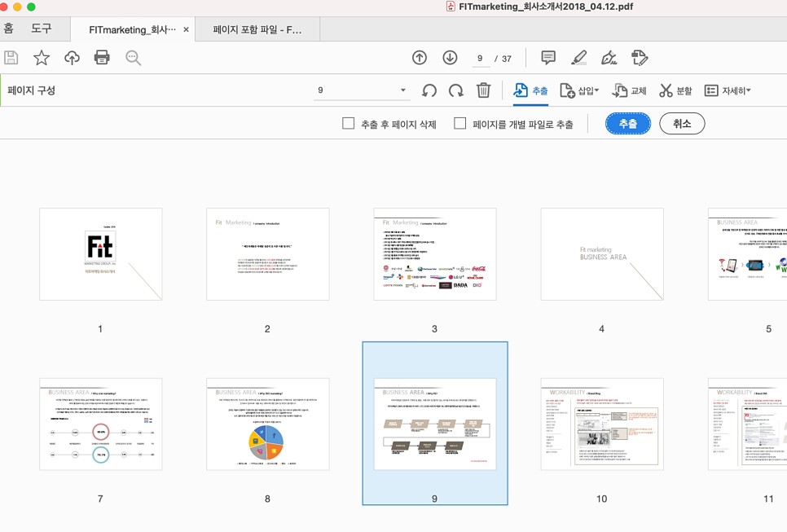Delete the selected page using the trash icon

tap(483, 90)
